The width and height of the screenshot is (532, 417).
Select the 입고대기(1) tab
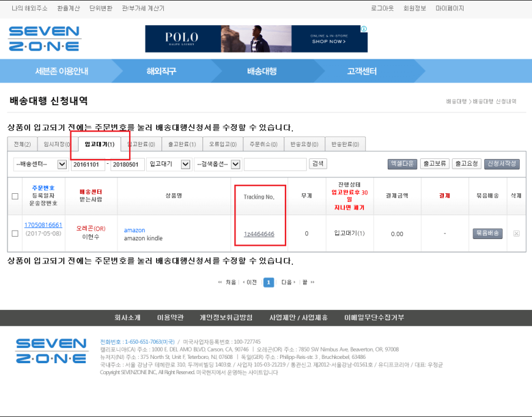100,144
